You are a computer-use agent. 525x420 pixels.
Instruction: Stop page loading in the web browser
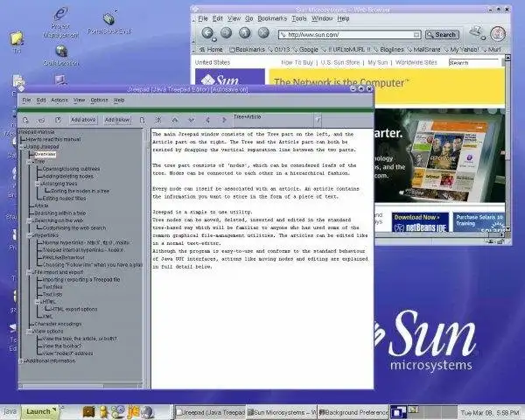tap(263, 33)
